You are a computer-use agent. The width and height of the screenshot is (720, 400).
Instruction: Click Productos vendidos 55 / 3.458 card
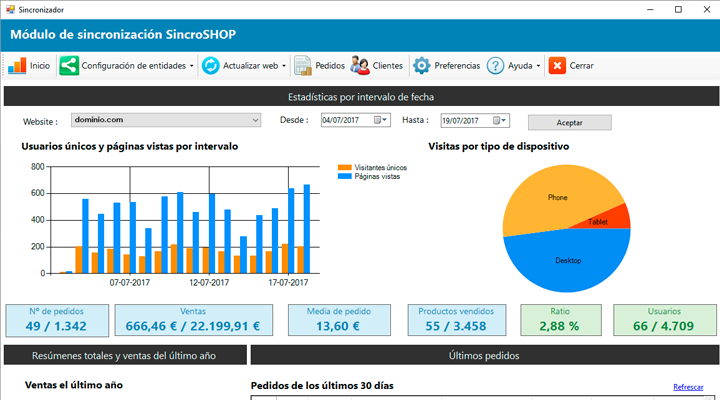pyautogui.click(x=456, y=320)
